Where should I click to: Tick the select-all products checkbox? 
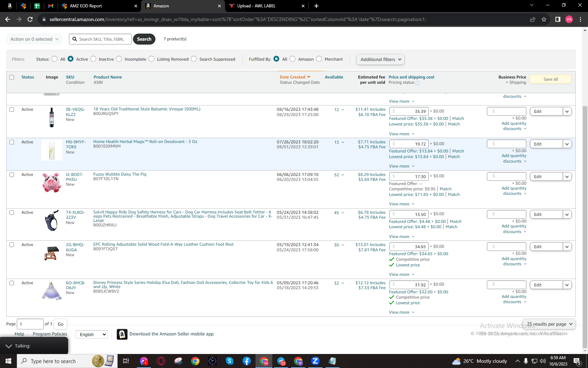(12, 77)
